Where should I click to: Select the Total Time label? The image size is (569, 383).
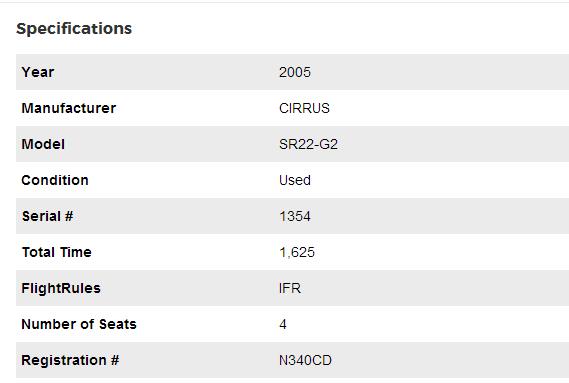point(57,252)
